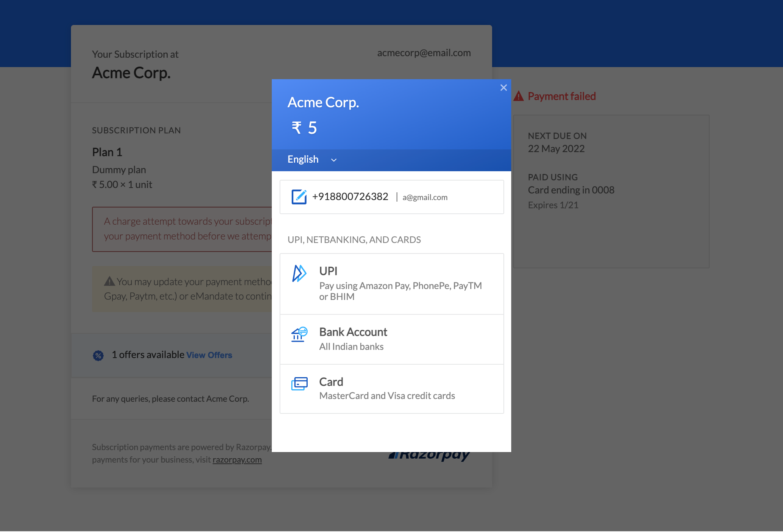Click acmecorp@email.com in page header
The width and height of the screenshot is (783, 532).
pos(424,53)
